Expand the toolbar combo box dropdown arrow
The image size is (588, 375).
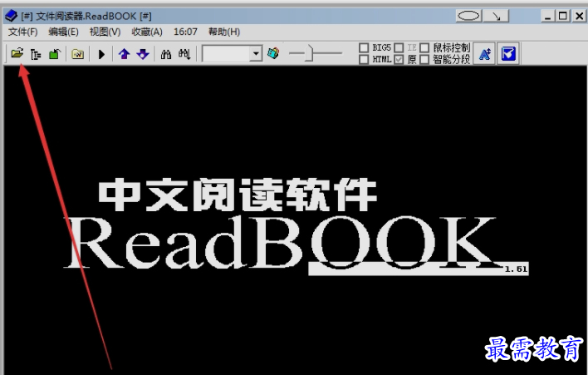pyautogui.click(x=256, y=53)
